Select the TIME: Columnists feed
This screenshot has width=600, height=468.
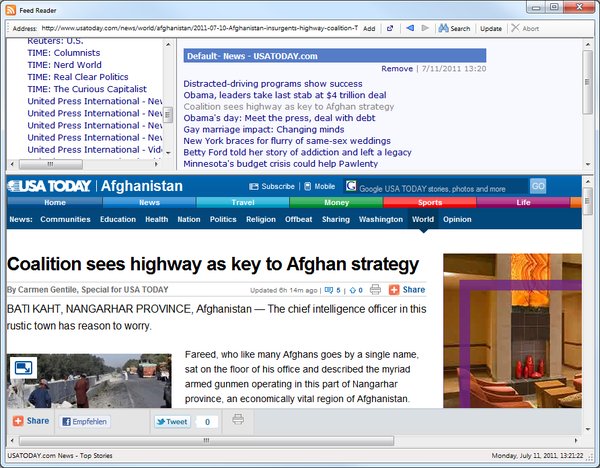[x=64, y=53]
